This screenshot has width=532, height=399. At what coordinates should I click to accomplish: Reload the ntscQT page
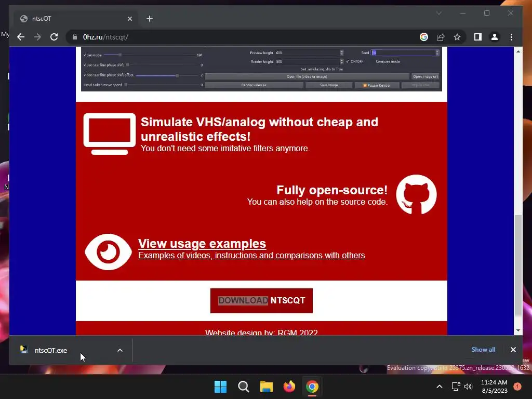point(54,37)
